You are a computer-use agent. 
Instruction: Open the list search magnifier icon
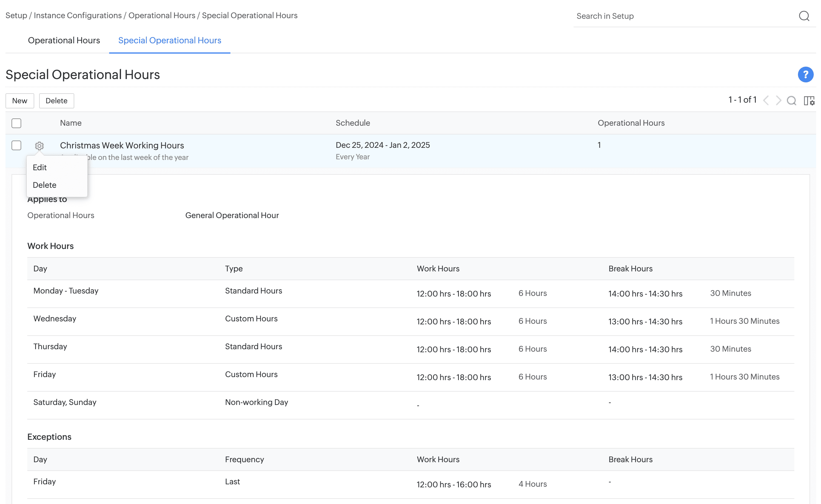pos(791,101)
